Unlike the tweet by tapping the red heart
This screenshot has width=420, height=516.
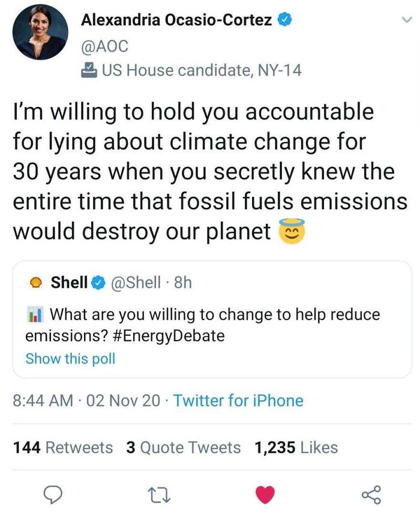[265, 494]
